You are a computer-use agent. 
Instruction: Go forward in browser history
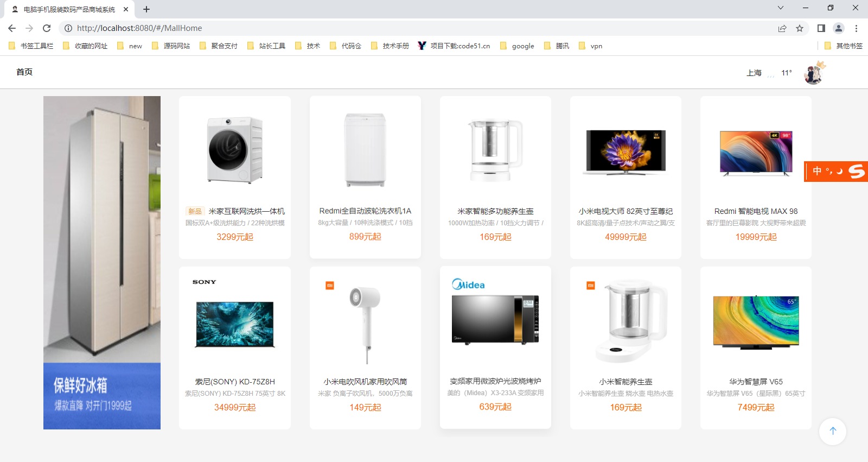pyautogui.click(x=29, y=28)
